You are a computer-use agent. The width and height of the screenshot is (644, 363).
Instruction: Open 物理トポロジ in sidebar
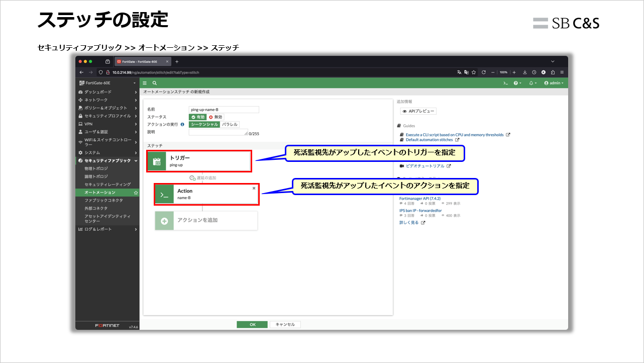[96, 168]
